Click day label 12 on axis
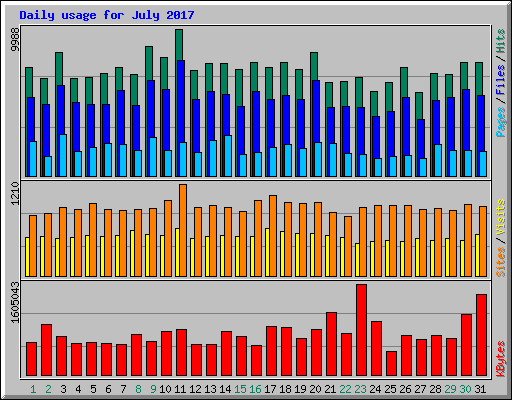Screen dimensions: 512x400 pyautogui.click(x=195, y=389)
